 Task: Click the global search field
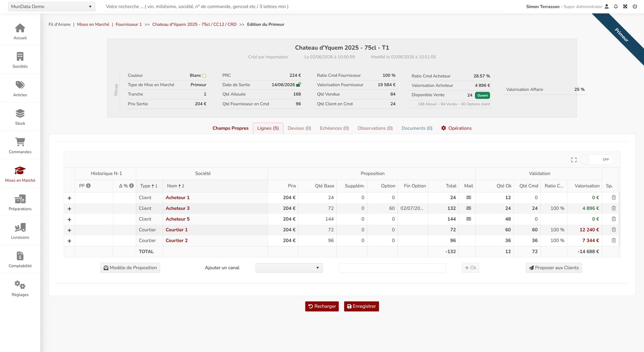304,6
